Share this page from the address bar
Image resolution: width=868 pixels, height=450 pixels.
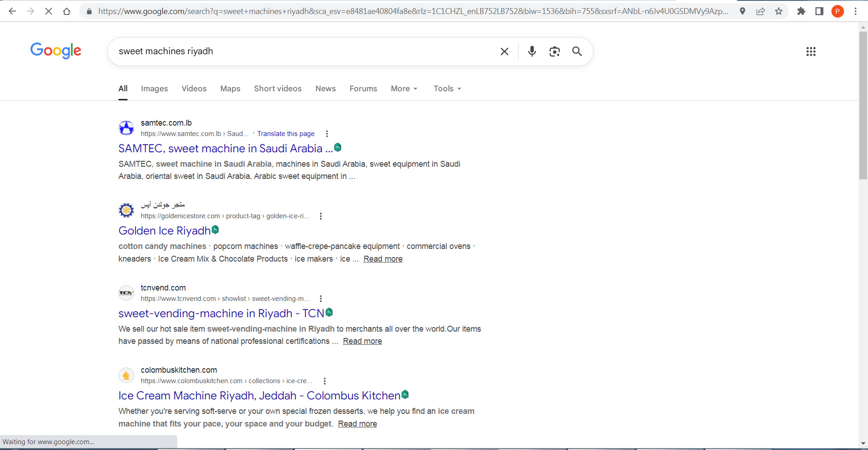point(760,11)
